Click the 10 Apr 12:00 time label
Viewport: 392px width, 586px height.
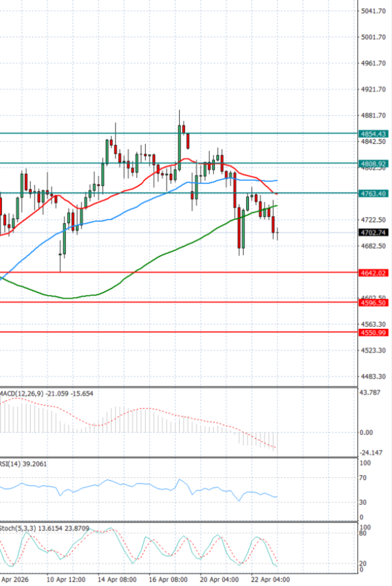(x=67, y=579)
